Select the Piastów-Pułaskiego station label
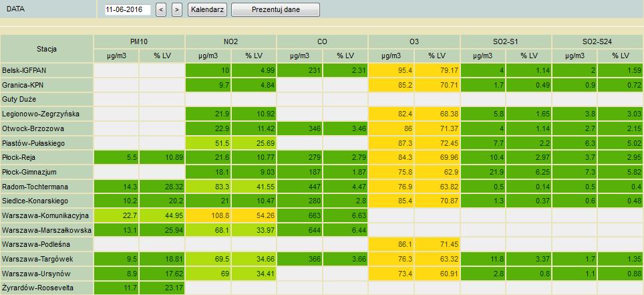 tap(47, 142)
